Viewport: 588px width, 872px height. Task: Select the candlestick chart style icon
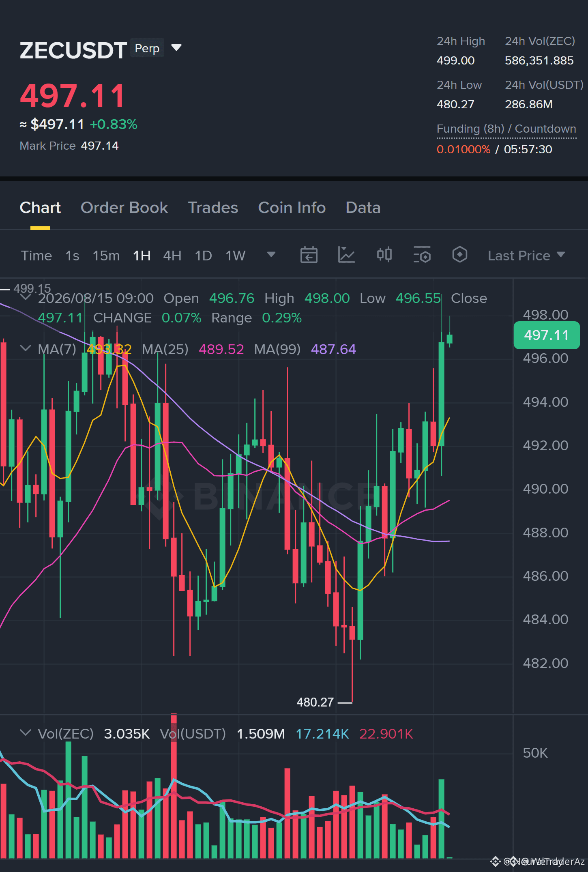click(x=384, y=255)
